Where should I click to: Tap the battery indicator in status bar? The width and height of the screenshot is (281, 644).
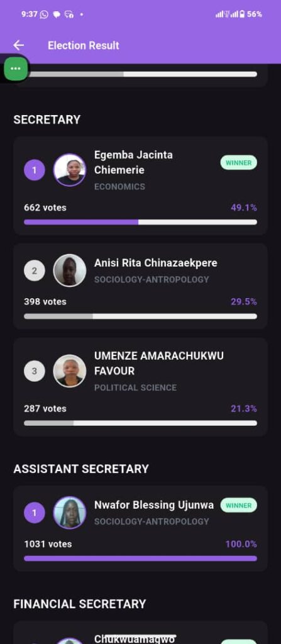tap(243, 14)
